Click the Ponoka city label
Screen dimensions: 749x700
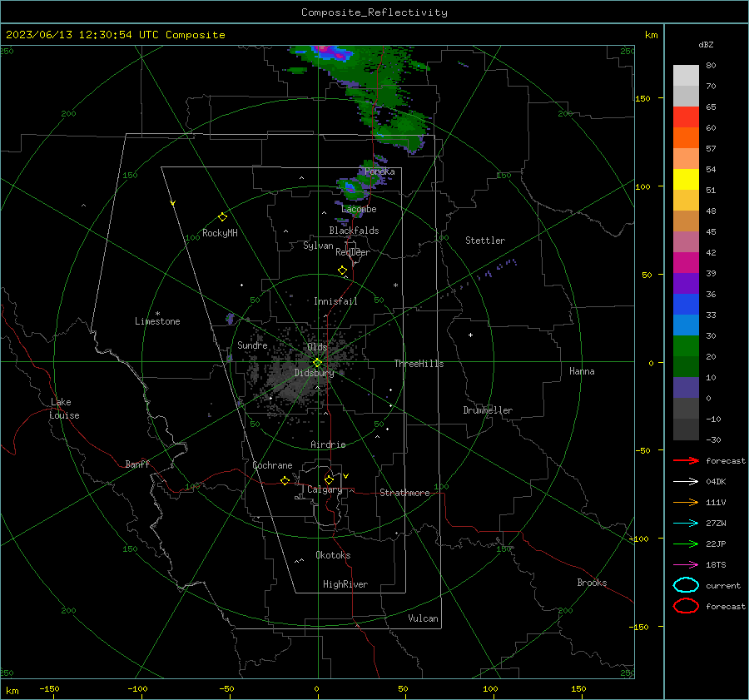tap(379, 171)
